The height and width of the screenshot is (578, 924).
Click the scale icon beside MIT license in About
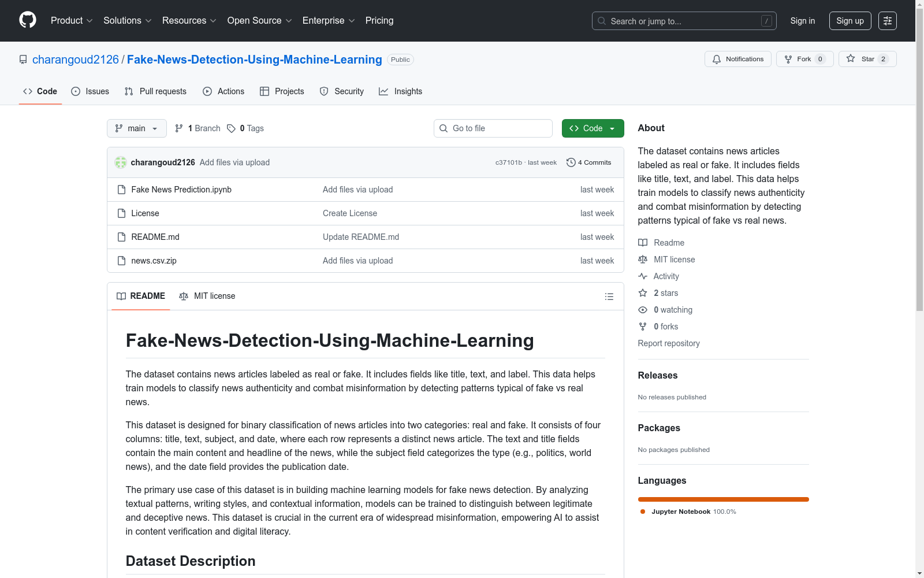(643, 260)
